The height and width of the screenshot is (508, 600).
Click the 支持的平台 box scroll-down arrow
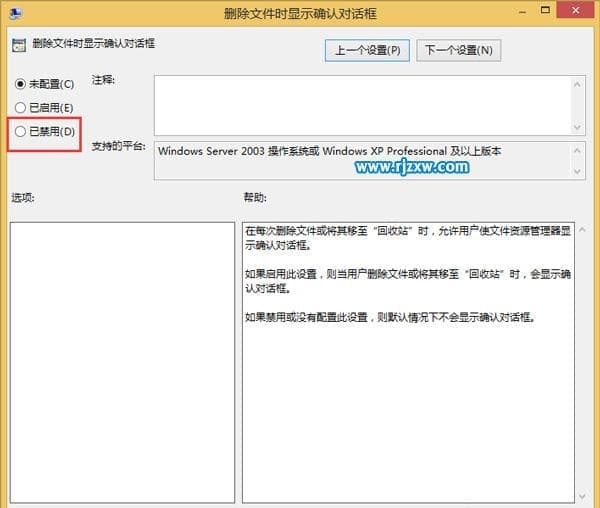point(577,171)
